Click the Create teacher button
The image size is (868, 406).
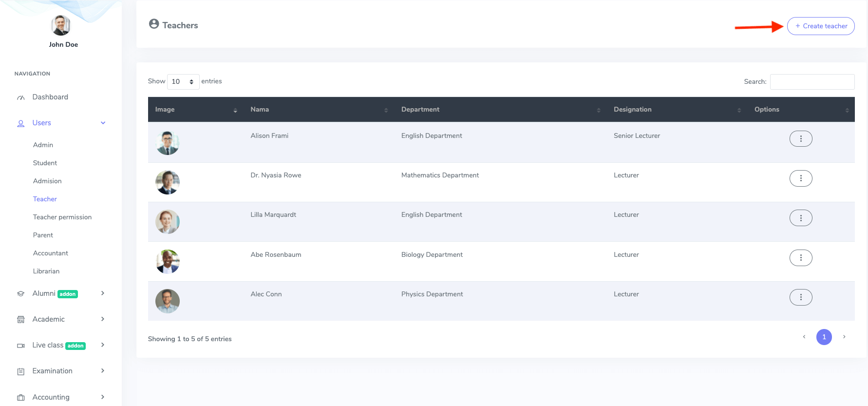[821, 26]
